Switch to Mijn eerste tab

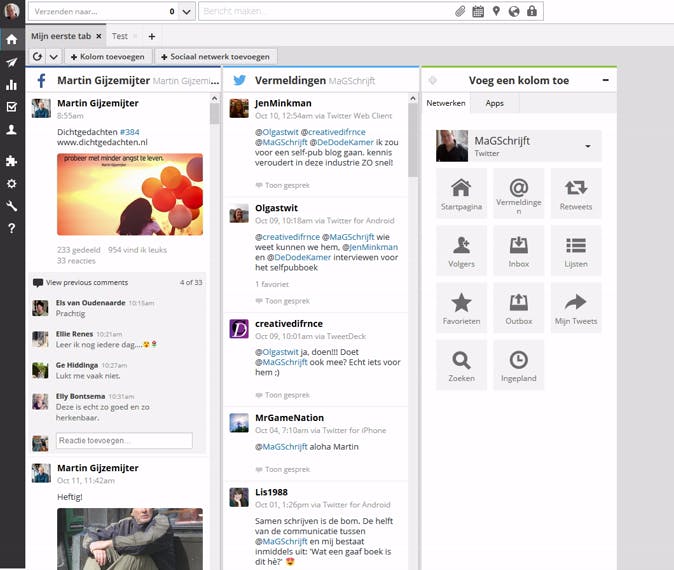(61, 36)
